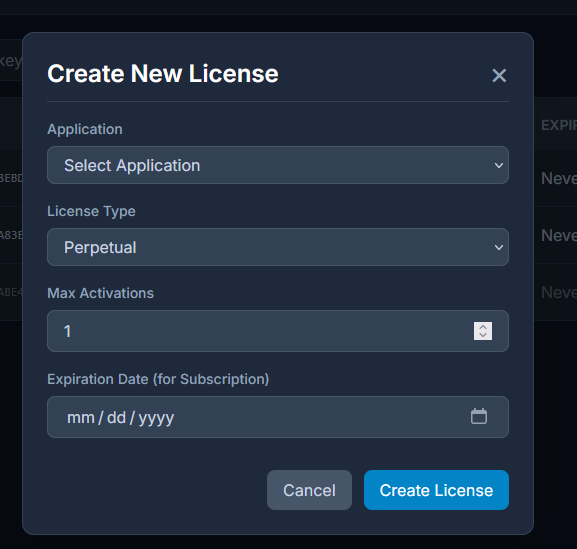577x549 pixels.
Task: Close the Create New License dialog
Action: point(499,75)
